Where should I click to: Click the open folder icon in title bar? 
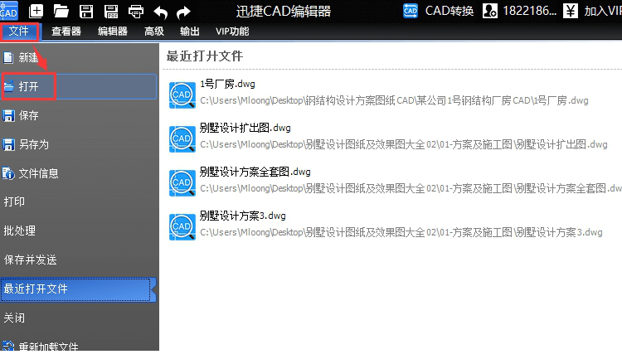61,11
